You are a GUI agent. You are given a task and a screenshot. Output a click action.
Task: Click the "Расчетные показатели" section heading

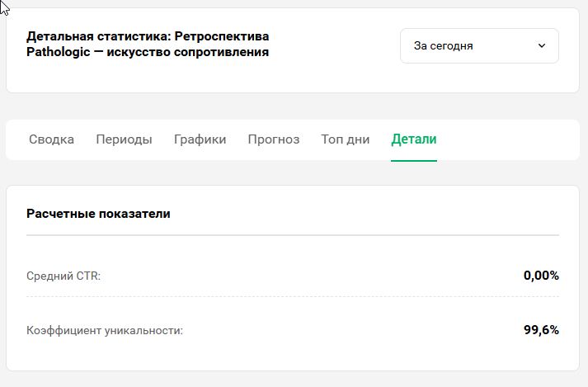98,214
